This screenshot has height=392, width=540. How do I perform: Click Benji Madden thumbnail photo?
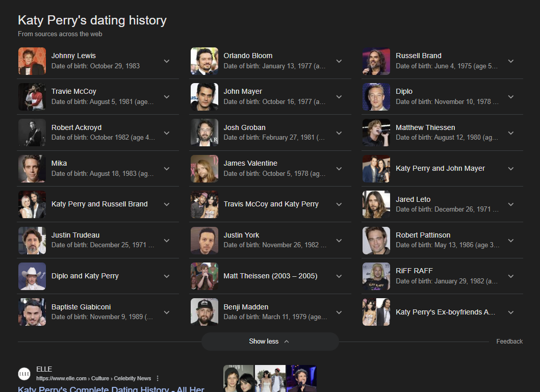coord(204,312)
